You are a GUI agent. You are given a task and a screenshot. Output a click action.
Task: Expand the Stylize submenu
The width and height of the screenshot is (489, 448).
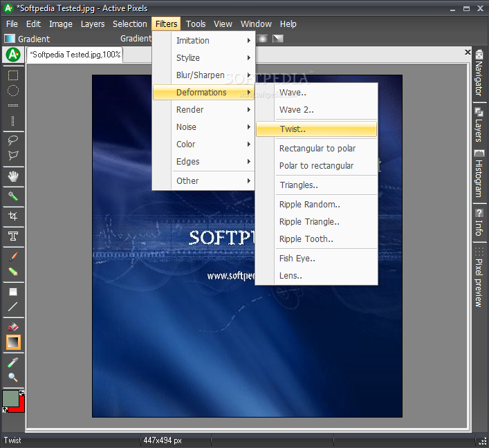(x=204, y=57)
